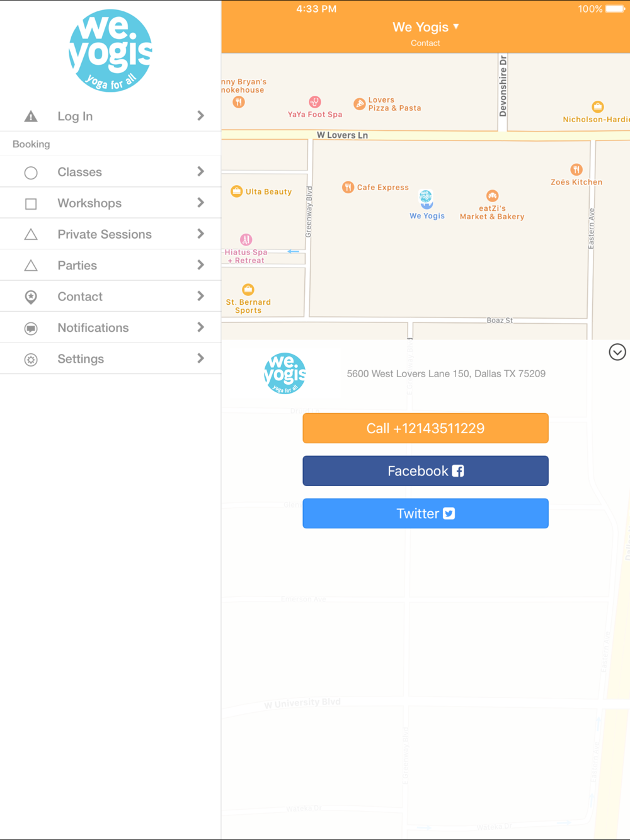Tap the Parties triangle icon

point(31,266)
